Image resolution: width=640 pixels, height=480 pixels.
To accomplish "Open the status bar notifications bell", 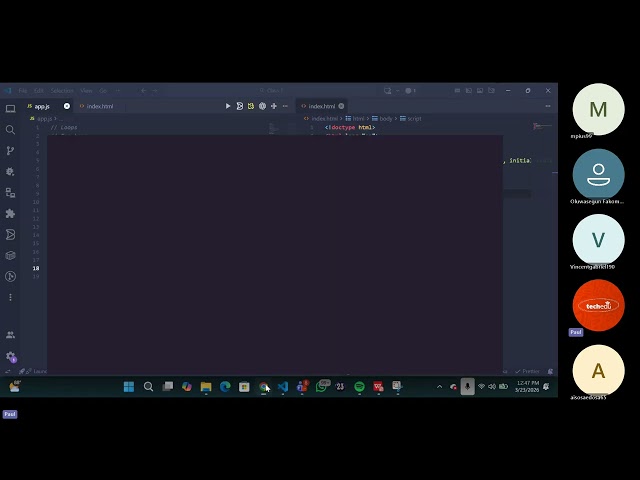I will 550,371.
